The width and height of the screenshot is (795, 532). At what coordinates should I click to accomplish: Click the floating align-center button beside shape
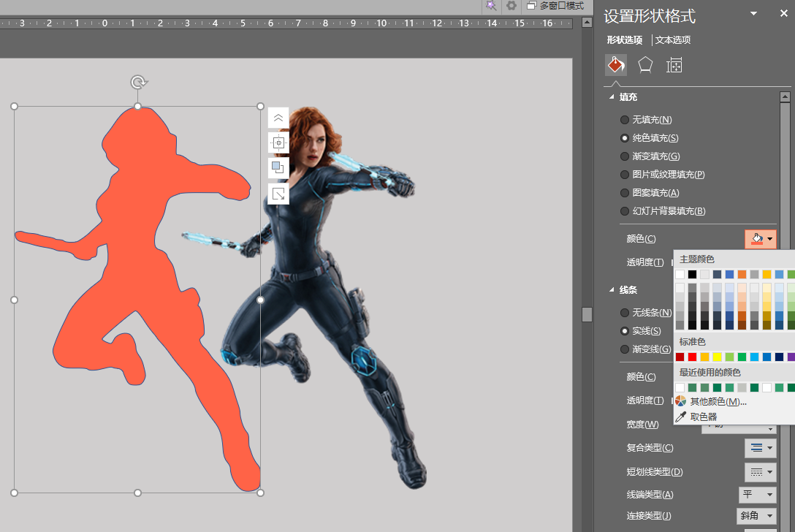coord(278,142)
